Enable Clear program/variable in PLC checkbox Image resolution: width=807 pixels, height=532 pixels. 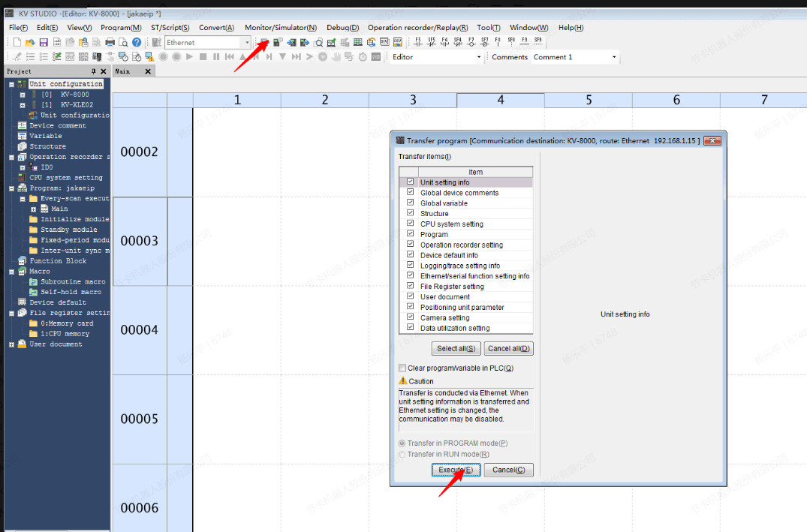[402, 368]
